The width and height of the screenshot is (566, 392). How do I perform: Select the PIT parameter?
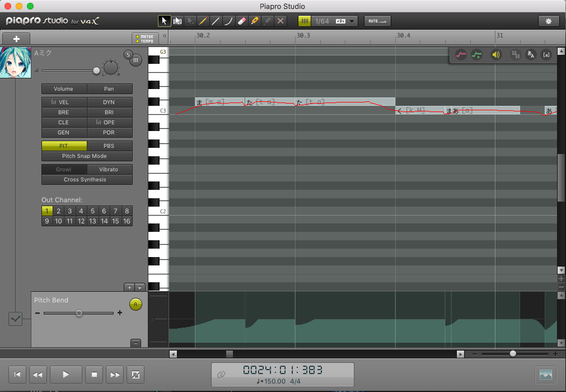tap(64, 146)
